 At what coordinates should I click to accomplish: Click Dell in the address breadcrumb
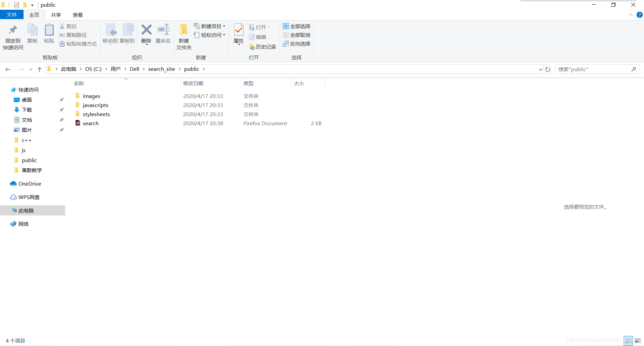click(x=135, y=69)
